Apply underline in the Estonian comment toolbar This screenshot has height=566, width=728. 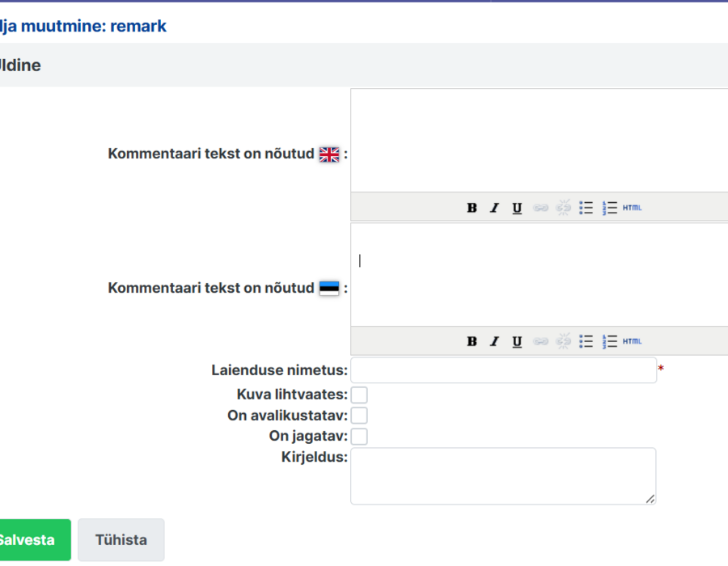pyautogui.click(x=517, y=341)
